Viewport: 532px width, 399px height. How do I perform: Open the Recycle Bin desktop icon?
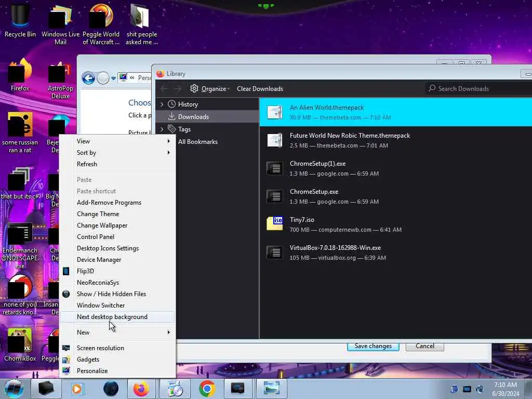(20, 20)
